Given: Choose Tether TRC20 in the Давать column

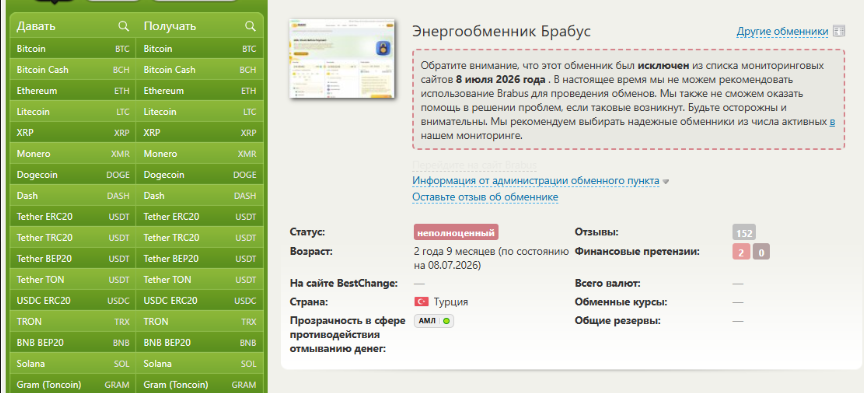Looking at the screenshot, I should (73, 238).
